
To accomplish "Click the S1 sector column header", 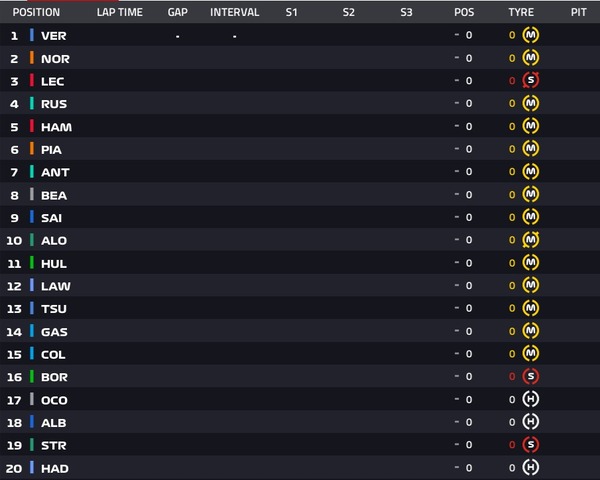I will coord(291,13).
